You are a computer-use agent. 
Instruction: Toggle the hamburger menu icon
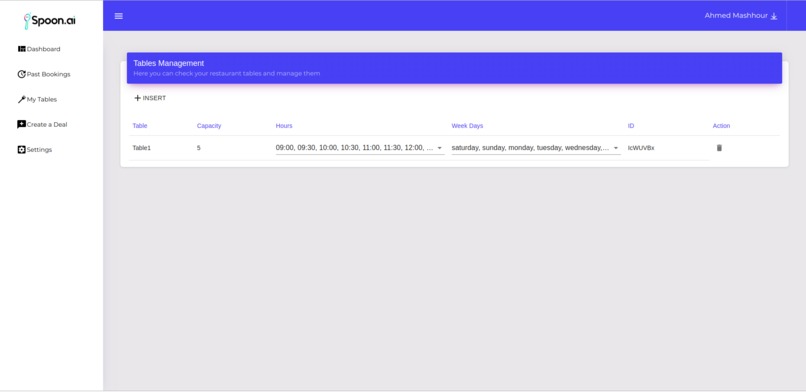119,16
